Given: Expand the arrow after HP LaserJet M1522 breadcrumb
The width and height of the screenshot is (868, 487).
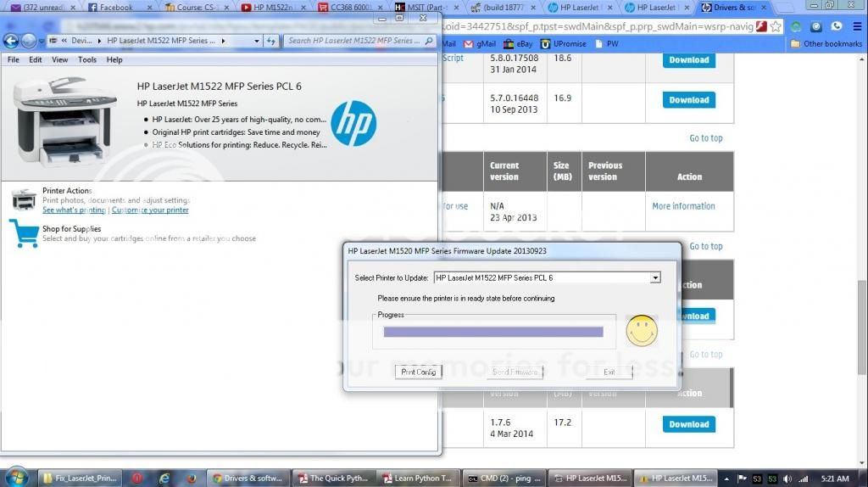Looking at the screenshot, I should [223, 41].
